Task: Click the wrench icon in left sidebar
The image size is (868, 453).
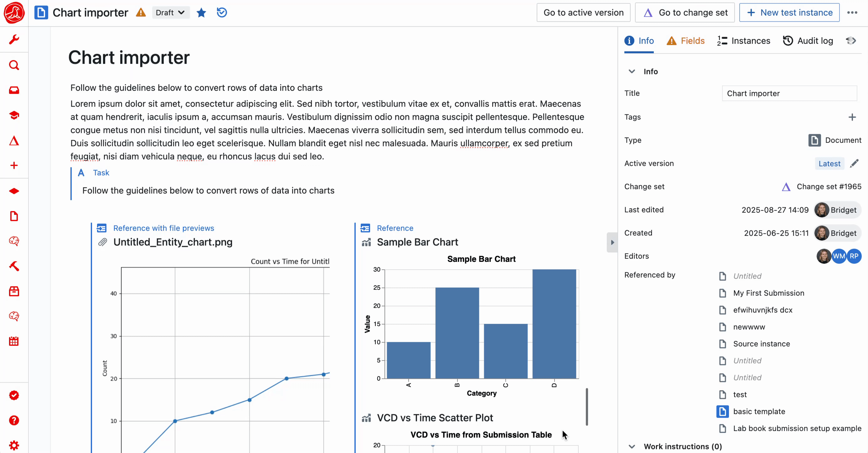Action: point(14,39)
